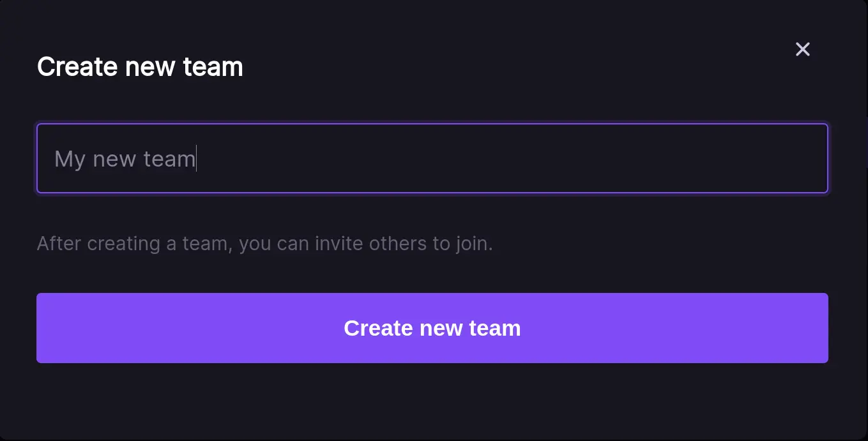868x441 pixels.
Task: Submit the form with Create new team
Action: pyautogui.click(x=432, y=328)
